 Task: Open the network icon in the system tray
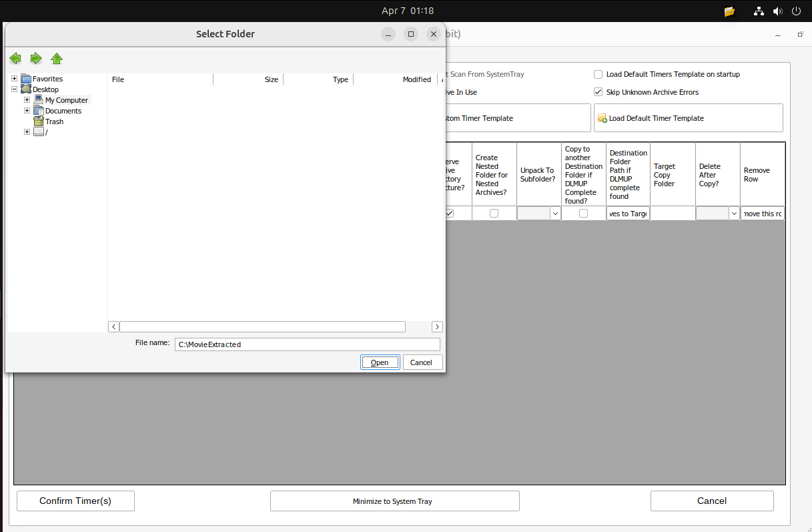click(759, 11)
